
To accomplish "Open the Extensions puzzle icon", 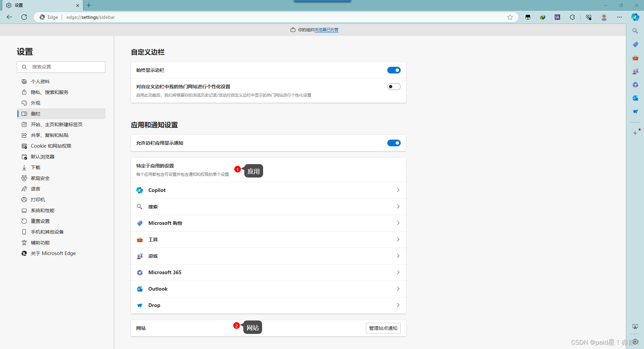I will 572,17.
